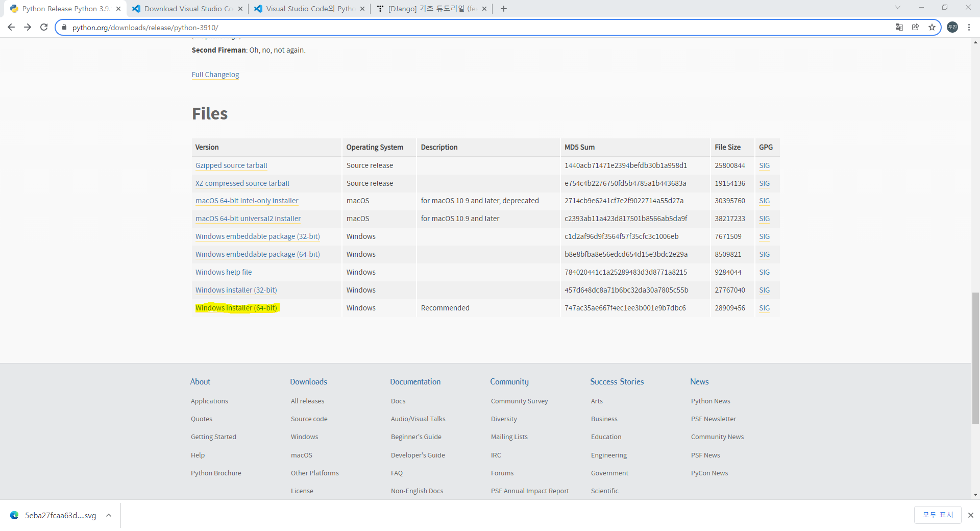Open Source code footer link
This screenshot has width=980, height=531.
(309, 419)
